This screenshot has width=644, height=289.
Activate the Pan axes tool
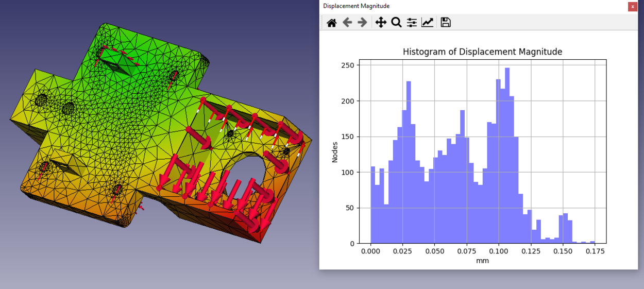[380, 23]
